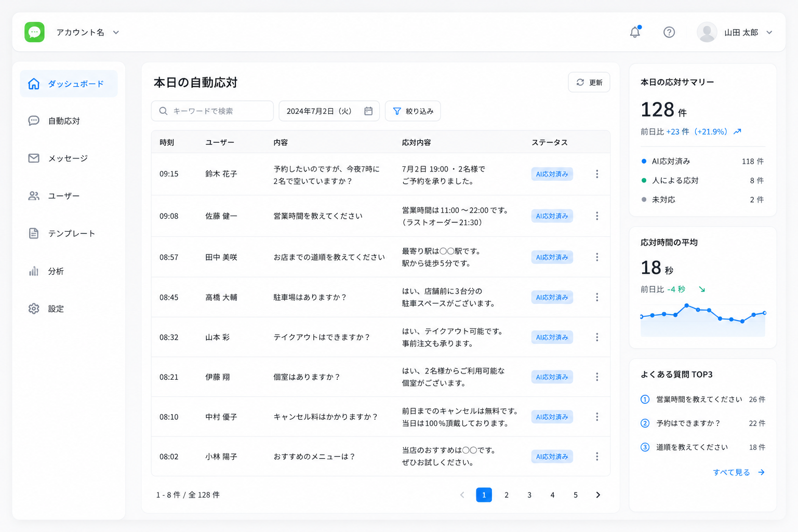
Task: Select the 応対内容 column header
Action: click(416, 142)
